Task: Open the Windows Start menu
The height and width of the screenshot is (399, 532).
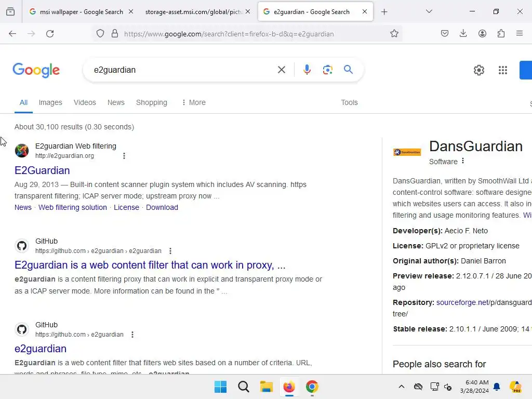Action: (220, 387)
